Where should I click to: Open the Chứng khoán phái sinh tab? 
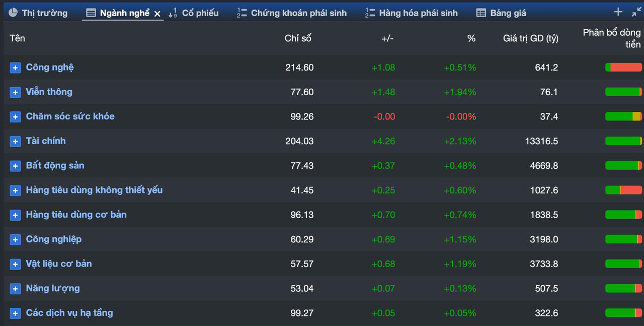coord(292,13)
